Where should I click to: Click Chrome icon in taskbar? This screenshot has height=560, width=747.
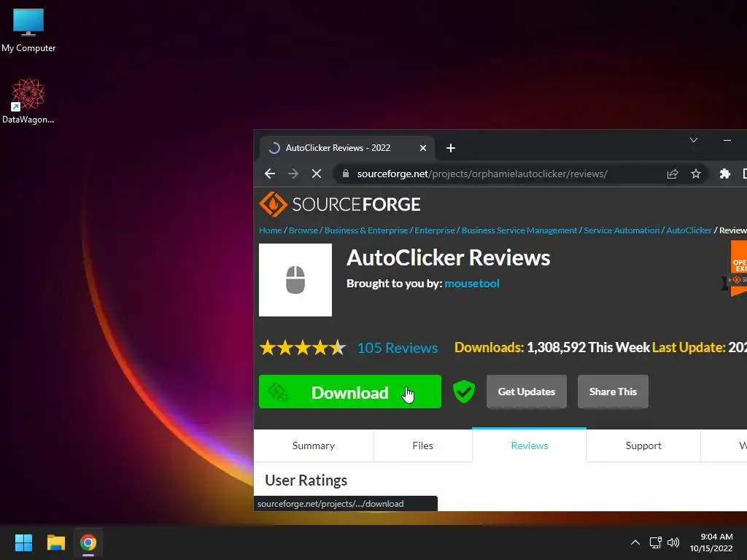click(x=88, y=542)
